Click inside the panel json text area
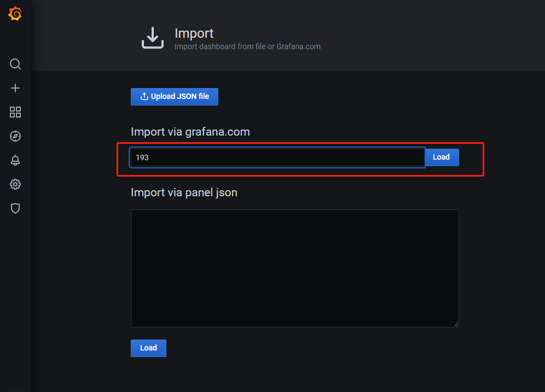Image resolution: width=545 pixels, height=392 pixels. (294, 268)
